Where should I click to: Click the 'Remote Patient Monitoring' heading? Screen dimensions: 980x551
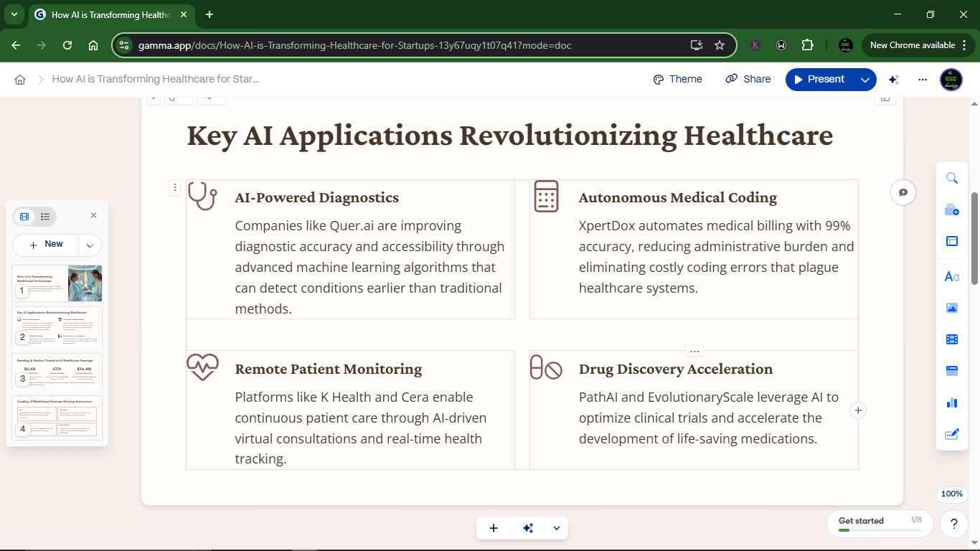[329, 369]
